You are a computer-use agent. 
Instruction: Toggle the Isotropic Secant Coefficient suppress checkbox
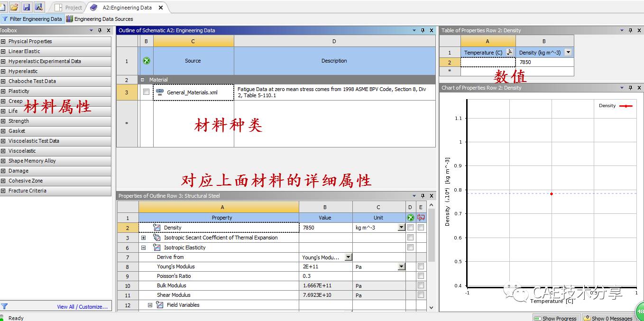tap(410, 238)
